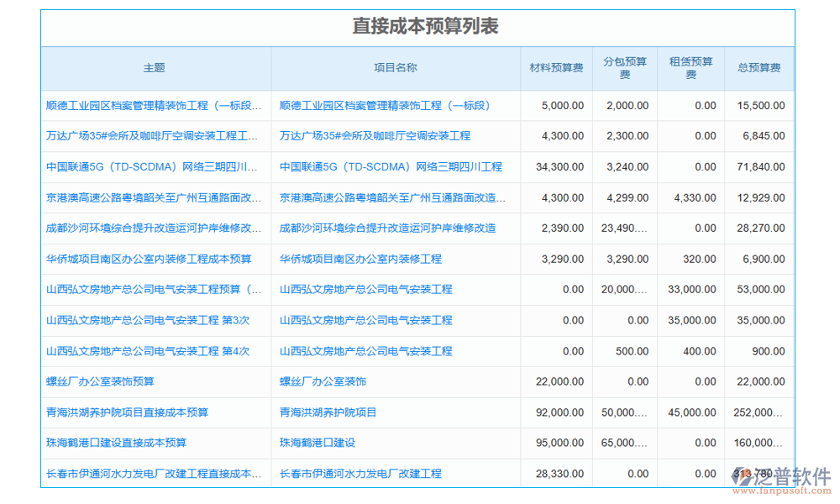Sort by the 总预算费 column header

759,68
